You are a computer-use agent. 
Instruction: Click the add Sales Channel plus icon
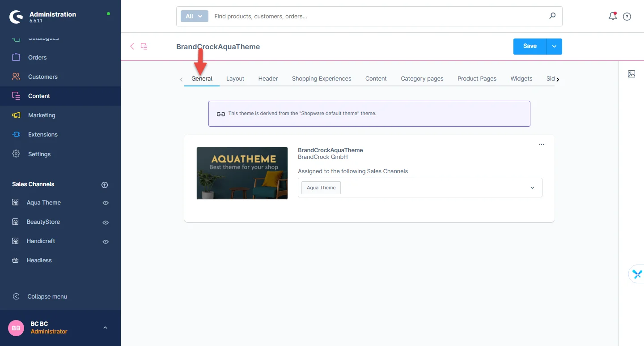(x=105, y=184)
